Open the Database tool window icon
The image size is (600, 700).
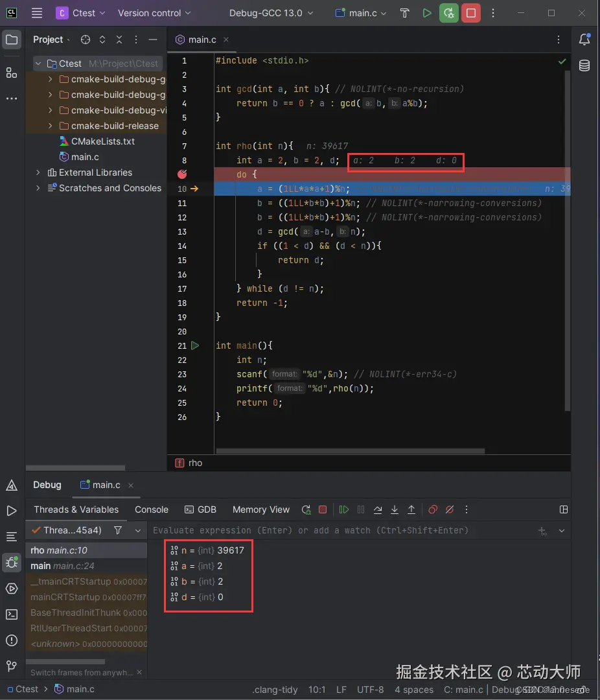pos(584,65)
